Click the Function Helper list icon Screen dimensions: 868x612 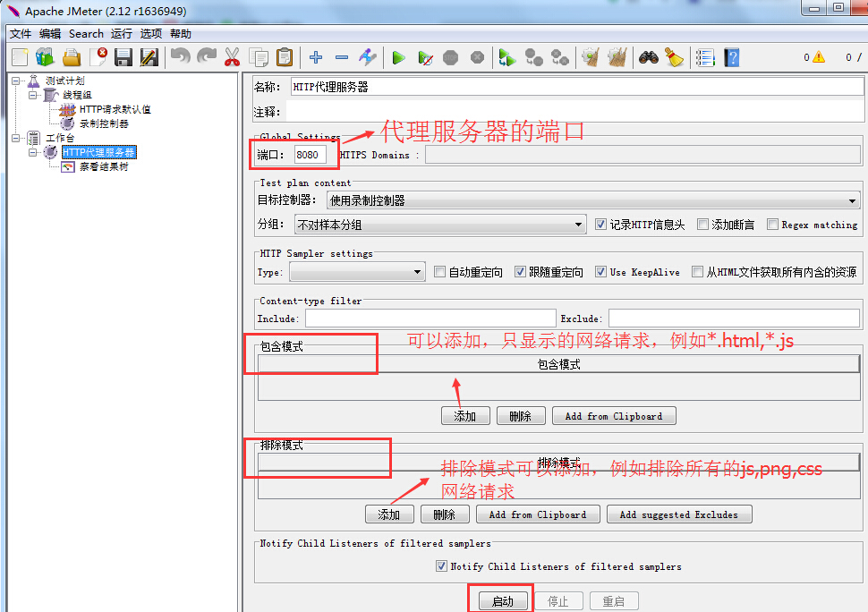tap(706, 57)
